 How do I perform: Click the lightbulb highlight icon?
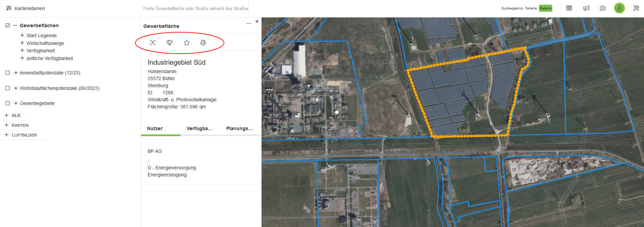coord(170,43)
